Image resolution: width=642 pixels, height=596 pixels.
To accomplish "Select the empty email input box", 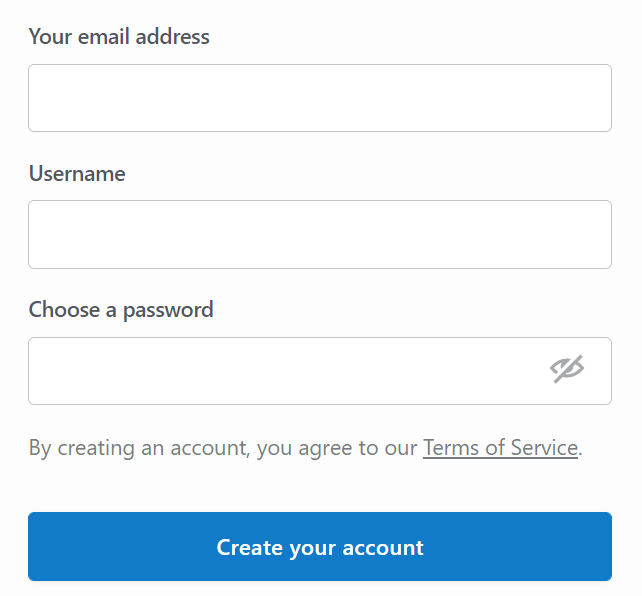I will pyautogui.click(x=319, y=98).
